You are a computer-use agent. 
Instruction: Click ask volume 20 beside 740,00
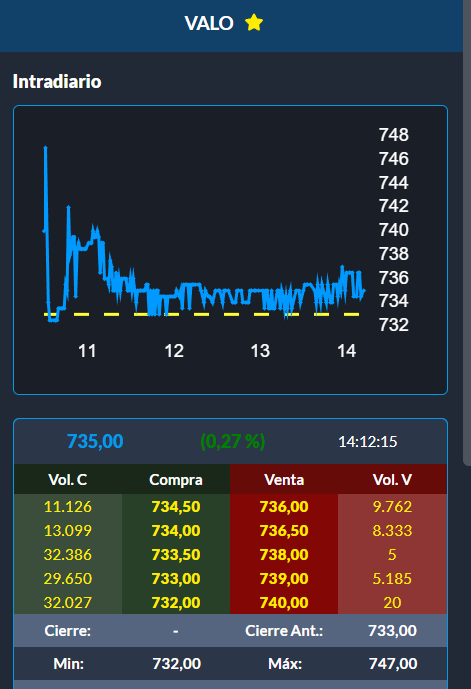[x=392, y=602]
